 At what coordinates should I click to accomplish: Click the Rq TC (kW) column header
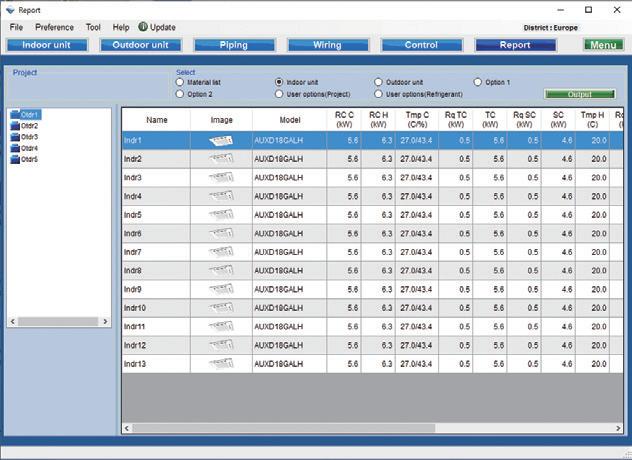[x=456, y=120]
